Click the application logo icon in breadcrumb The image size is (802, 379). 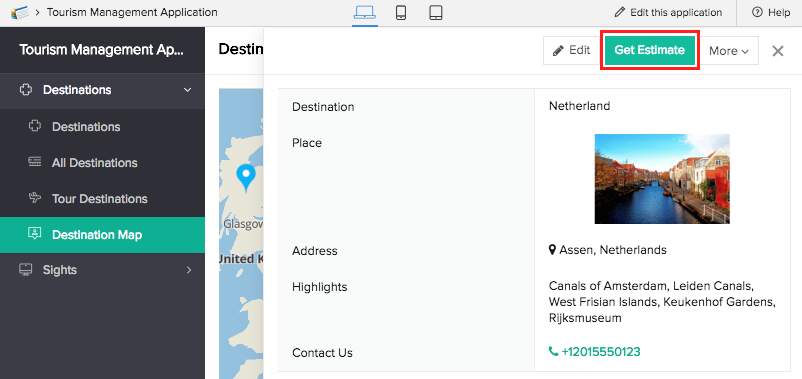(x=19, y=12)
